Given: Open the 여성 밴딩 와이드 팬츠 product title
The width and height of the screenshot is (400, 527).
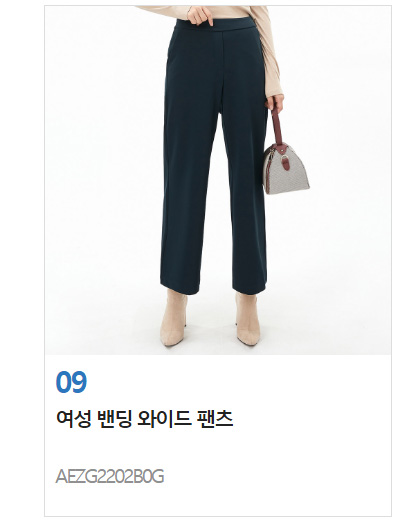Looking at the screenshot, I should click(145, 419).
